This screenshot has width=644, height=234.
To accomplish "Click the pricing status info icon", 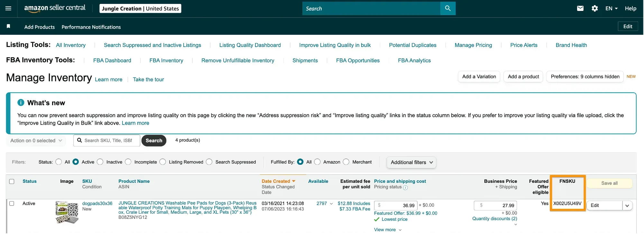I will click(405, 188).
